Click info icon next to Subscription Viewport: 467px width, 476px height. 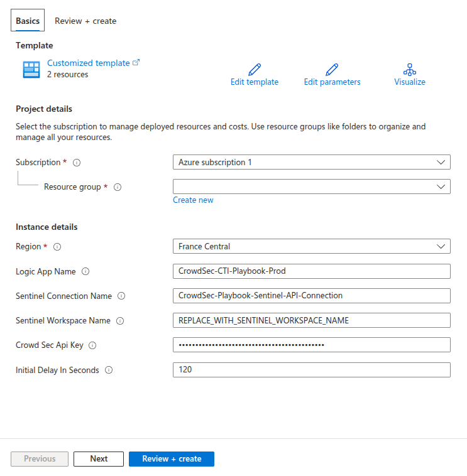point(77,163)
